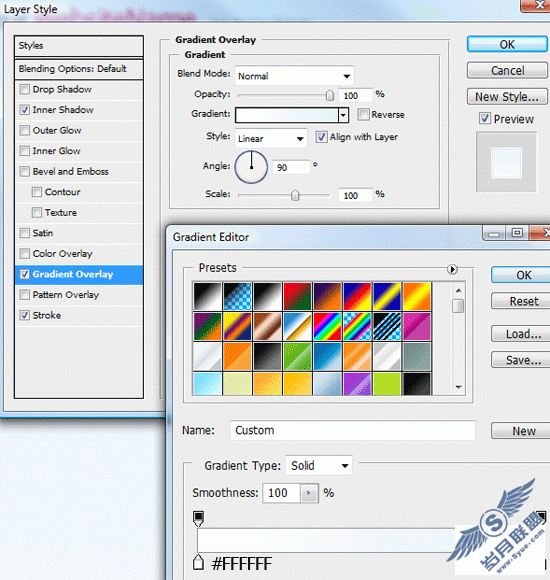The image size is (550, 580).
Task: Enable the Color Overlay checkbox
Action: (x=24, y=253)
